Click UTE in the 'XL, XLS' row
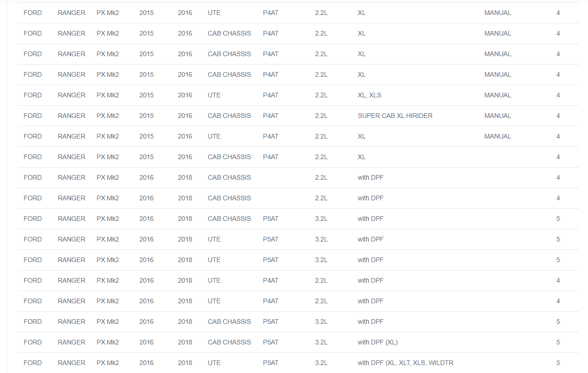Viewport: 588px width, 373px height. pos(214,95)
